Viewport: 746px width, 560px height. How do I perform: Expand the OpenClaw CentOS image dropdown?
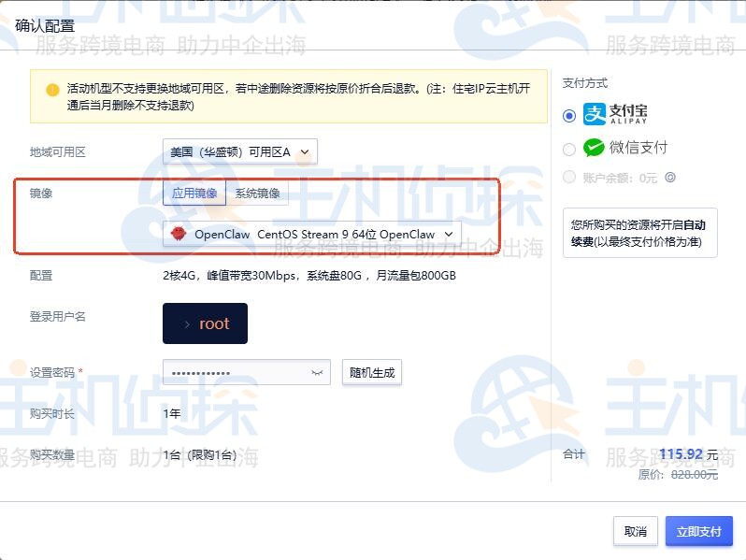point(311,234)
